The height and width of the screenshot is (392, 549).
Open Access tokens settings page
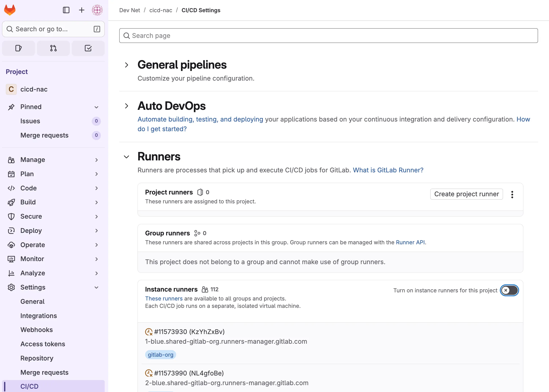tap(43, 344)
